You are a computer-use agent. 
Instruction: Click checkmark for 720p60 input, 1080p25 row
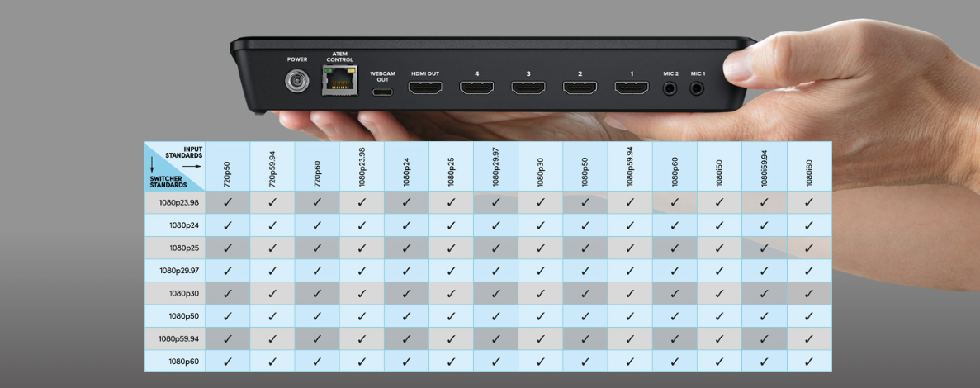coord(317,248)
